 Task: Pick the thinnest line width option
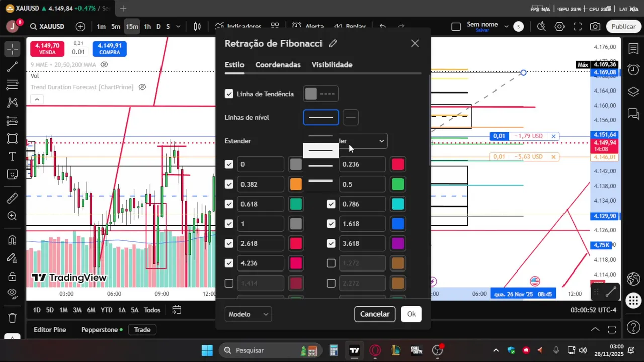point(320,136)
